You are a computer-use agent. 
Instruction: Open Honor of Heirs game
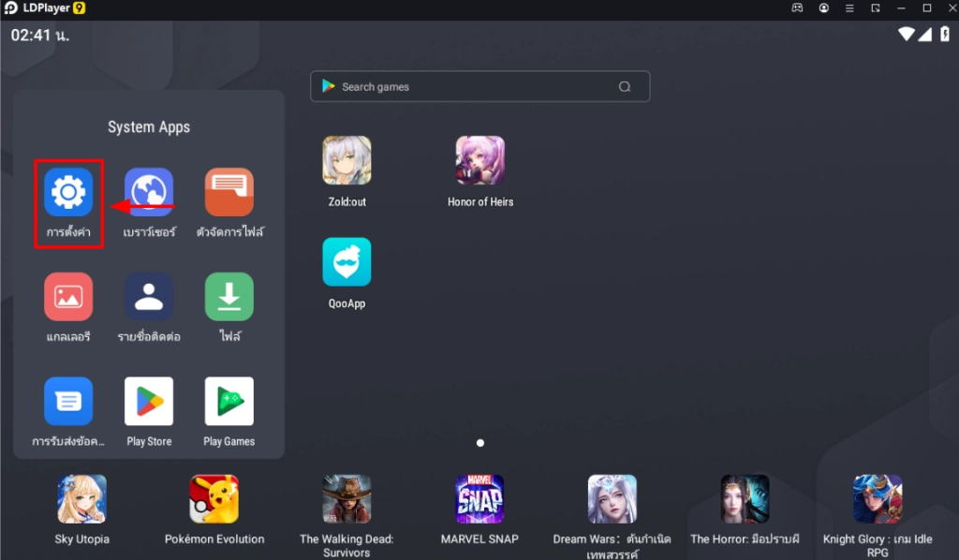pyautogui.click(x=480, y=160)
